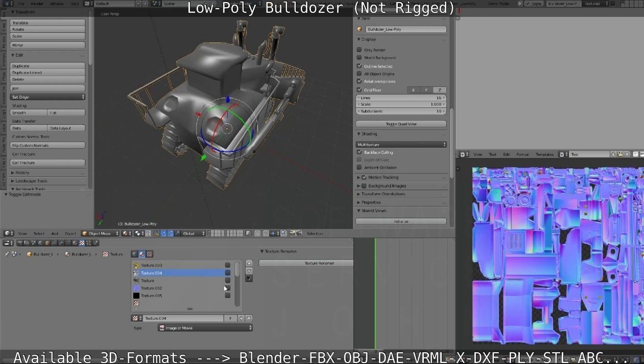Click the Mirror button
Viewport: 644px width, 364px height.
coord(48,45)
